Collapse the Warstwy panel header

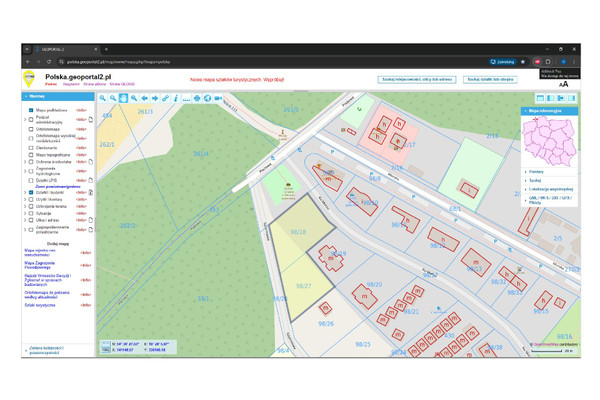pos(58,96)
